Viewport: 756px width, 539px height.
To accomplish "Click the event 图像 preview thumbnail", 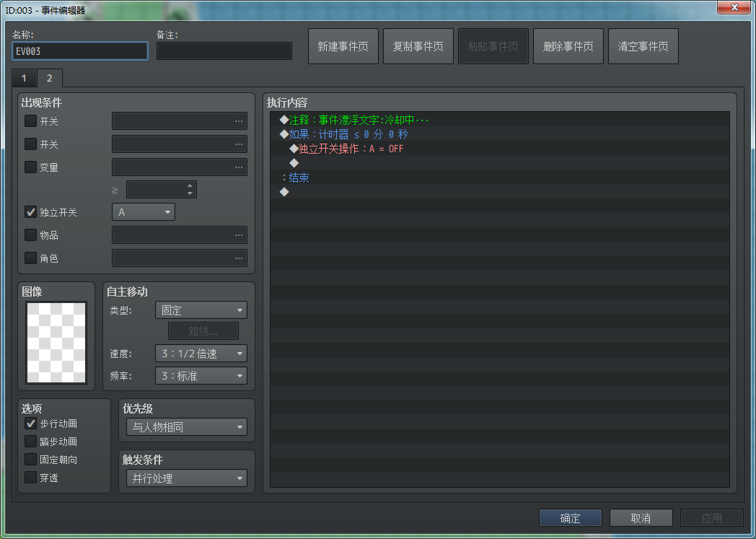I will click(56, 343).
